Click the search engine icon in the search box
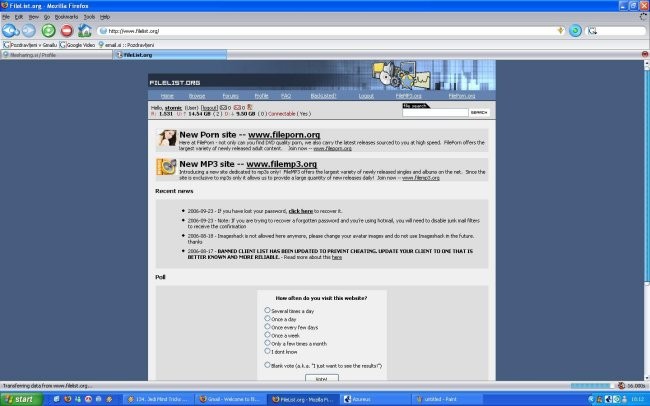The width and height of the screenshot is (650, 406). tap(592, 31)
